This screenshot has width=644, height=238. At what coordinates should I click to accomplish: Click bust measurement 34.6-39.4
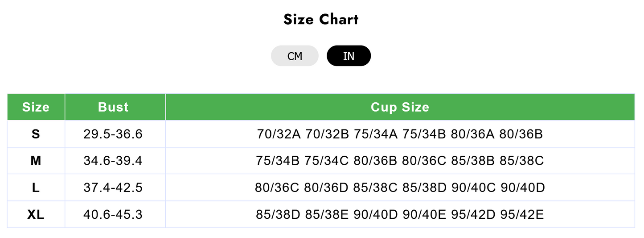[x=113, y=161]
